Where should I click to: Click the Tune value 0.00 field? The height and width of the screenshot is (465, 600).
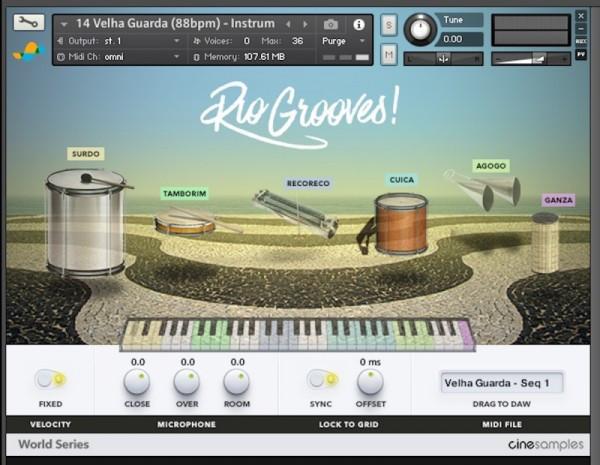[460, 39]
